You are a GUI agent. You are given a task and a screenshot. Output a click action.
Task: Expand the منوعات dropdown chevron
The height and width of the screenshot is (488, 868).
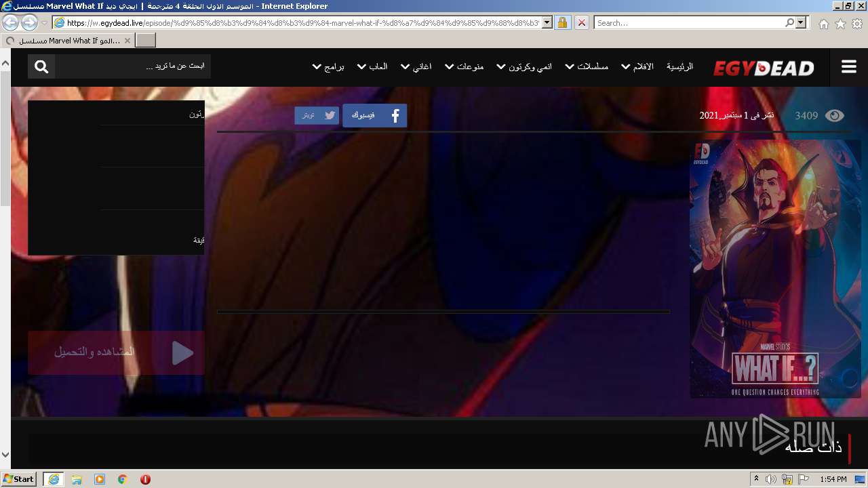click(x=449, y=66)
